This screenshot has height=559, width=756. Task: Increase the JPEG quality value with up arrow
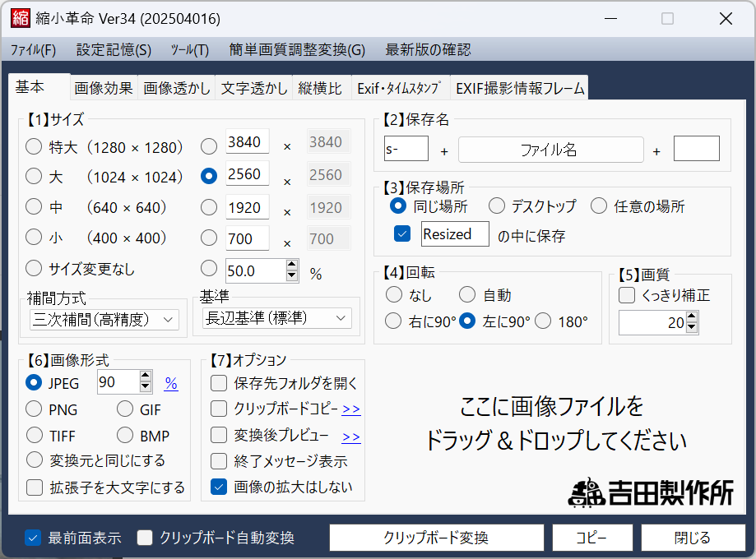[146, 377]
